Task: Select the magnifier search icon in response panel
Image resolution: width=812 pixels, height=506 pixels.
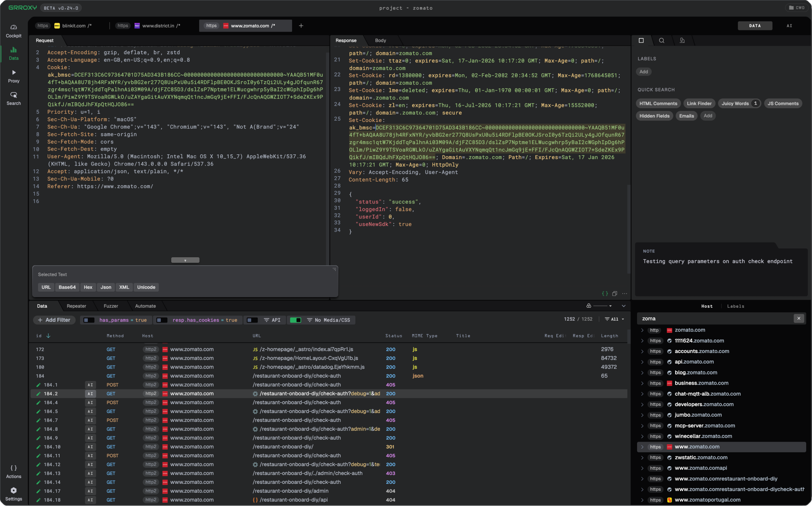Action: click(x=662, y=40)
